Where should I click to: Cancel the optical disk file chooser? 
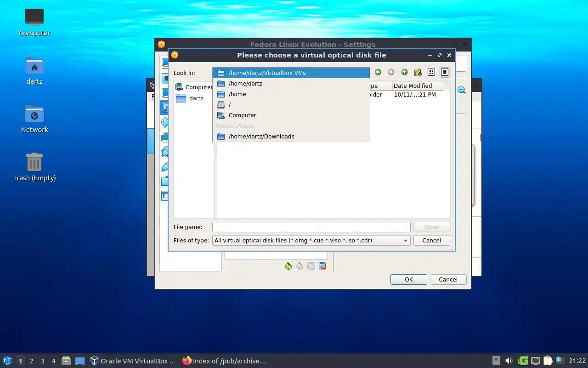pos(431,240)
